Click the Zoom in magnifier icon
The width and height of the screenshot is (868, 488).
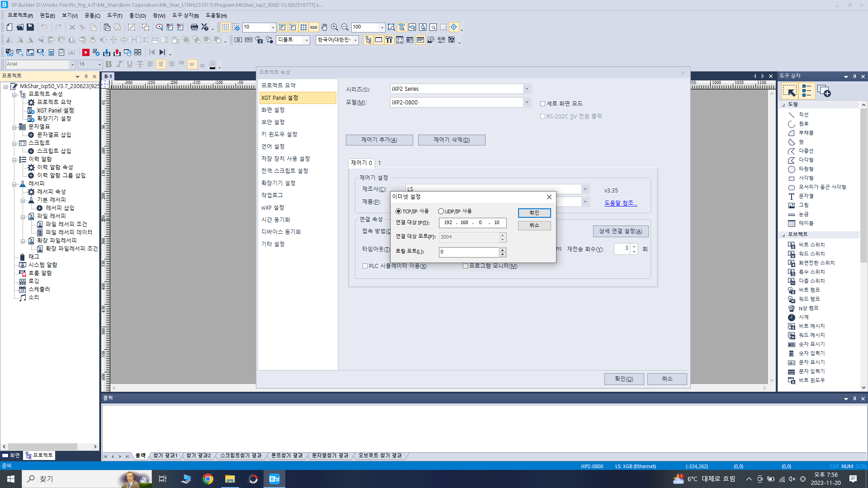(335, 27)
